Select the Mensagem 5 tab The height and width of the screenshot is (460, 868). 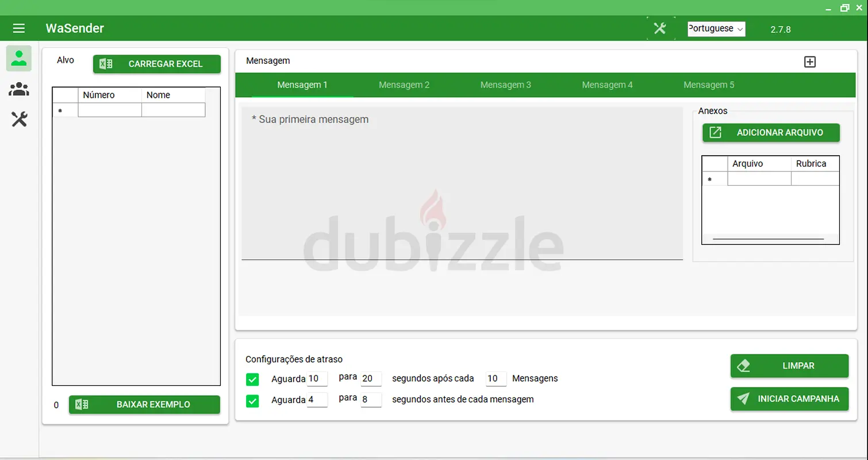[709, 85]
